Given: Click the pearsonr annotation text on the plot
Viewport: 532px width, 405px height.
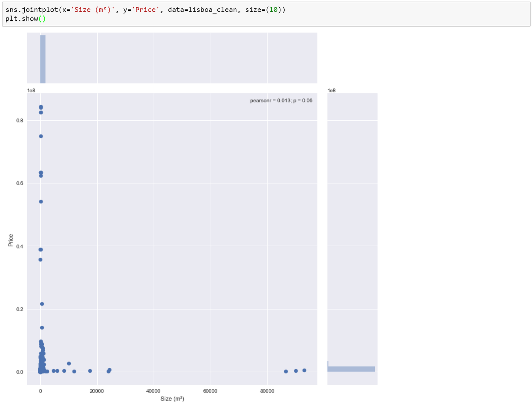Looking at the screenshot, I should 281,101.
